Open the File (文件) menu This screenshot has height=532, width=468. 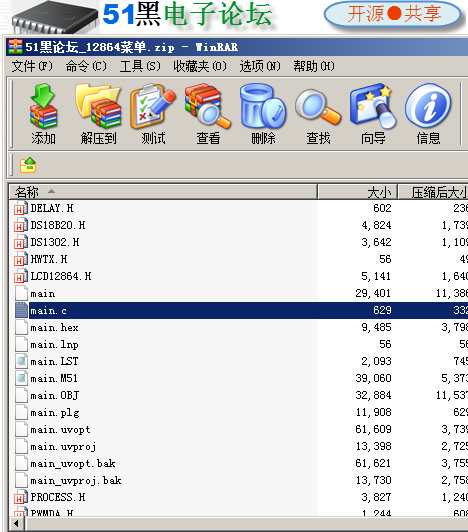tap(32, 66)
